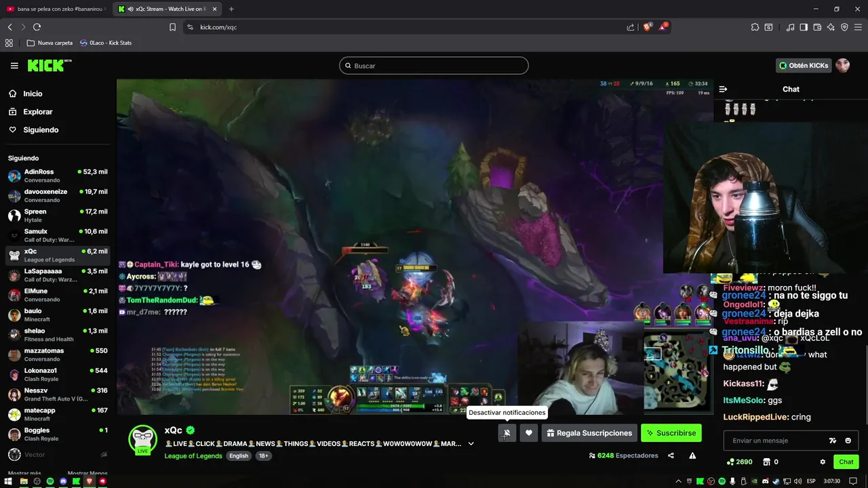
Task: Click xQc channel avatar
Action: pos(143,440)
